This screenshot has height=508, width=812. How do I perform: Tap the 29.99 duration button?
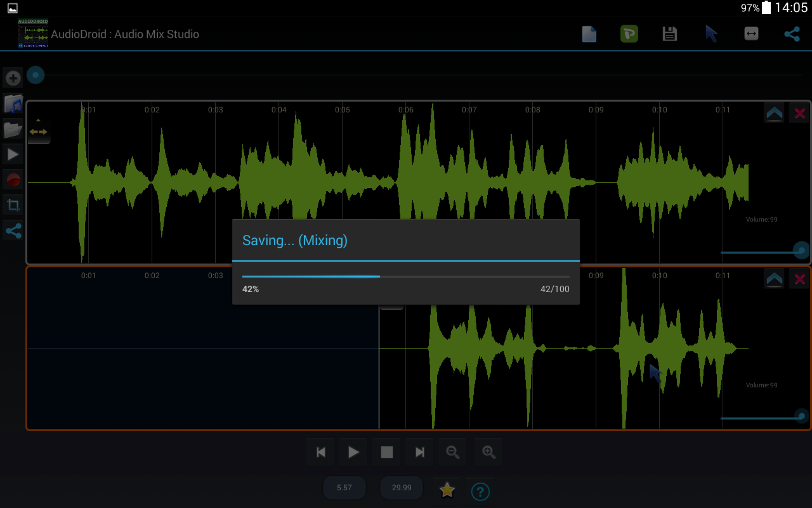[402, 488]
